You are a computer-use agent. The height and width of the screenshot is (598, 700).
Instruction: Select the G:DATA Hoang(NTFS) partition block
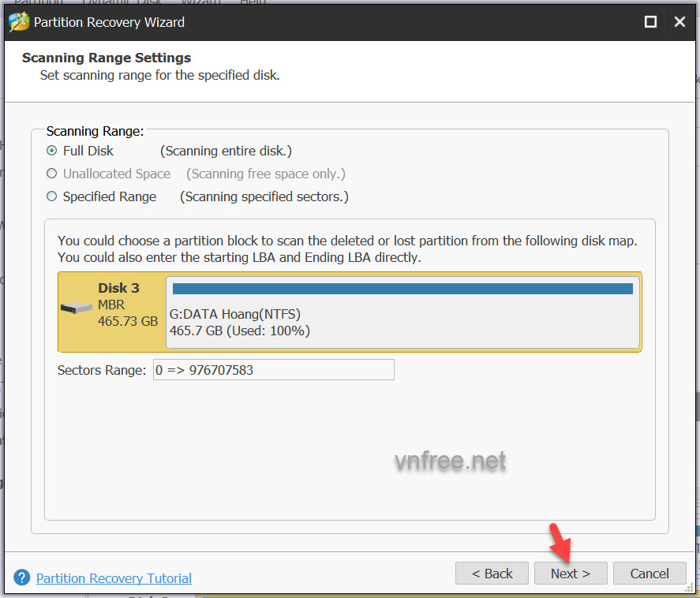pyautogui.click(x=402, y=322)
